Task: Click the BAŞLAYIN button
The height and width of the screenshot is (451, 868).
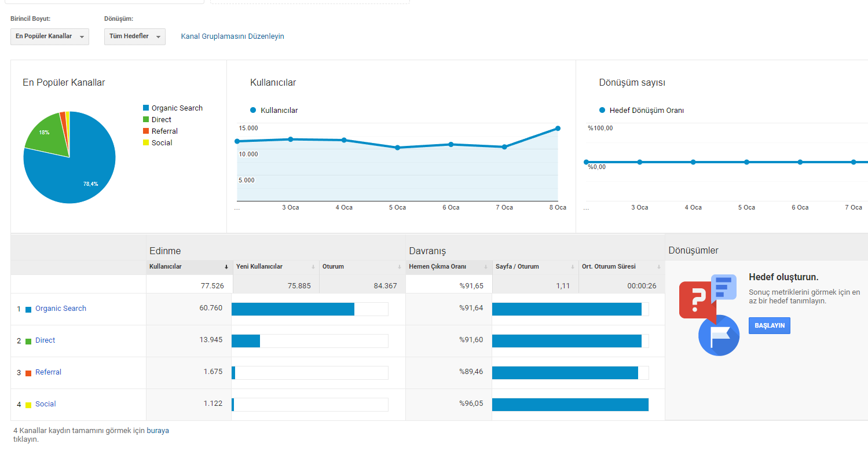Action: point(770,325)
